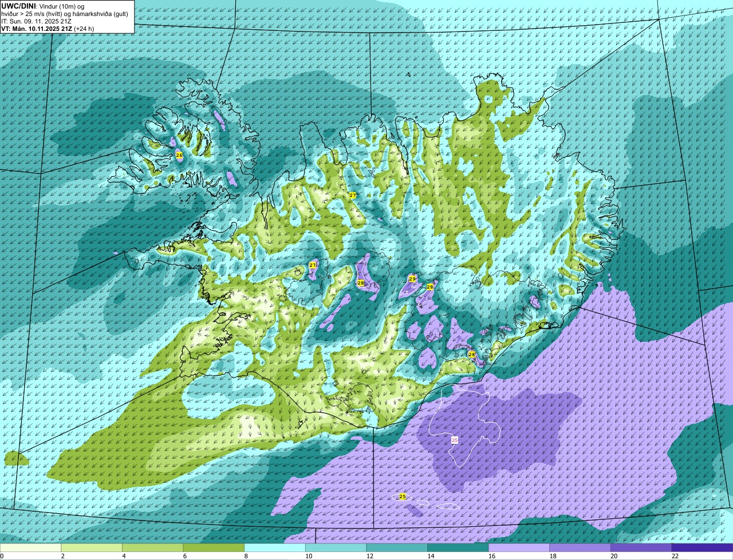Click the '16' tick label on the colour scale
Image resolution: width=733 pixels, height=560 pixels.
(x=492, y=556)
